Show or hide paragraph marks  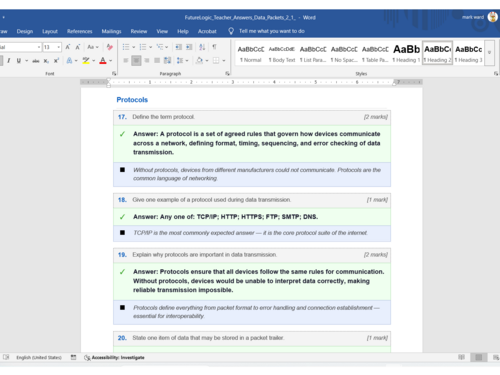tap(214, 47)
